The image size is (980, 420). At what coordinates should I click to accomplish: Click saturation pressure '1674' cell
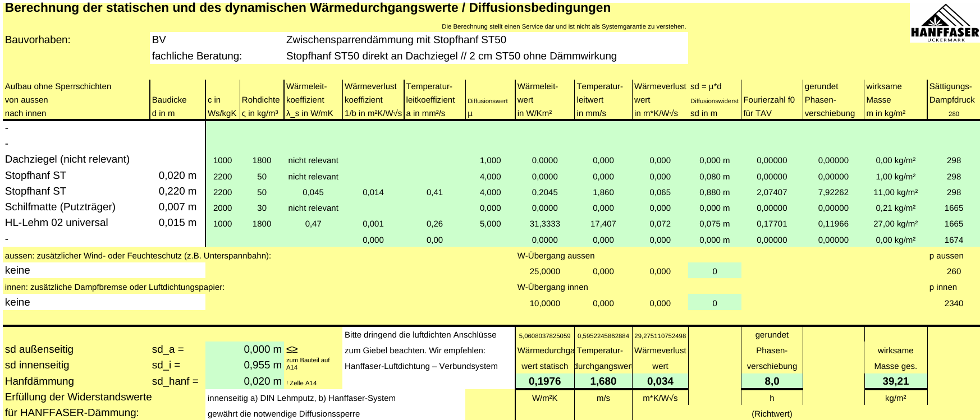[x=954, y=240]
